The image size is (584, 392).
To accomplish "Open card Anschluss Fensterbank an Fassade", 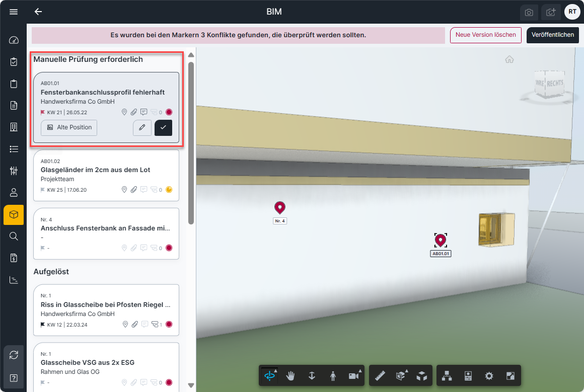I will click(x=106, y=233).
